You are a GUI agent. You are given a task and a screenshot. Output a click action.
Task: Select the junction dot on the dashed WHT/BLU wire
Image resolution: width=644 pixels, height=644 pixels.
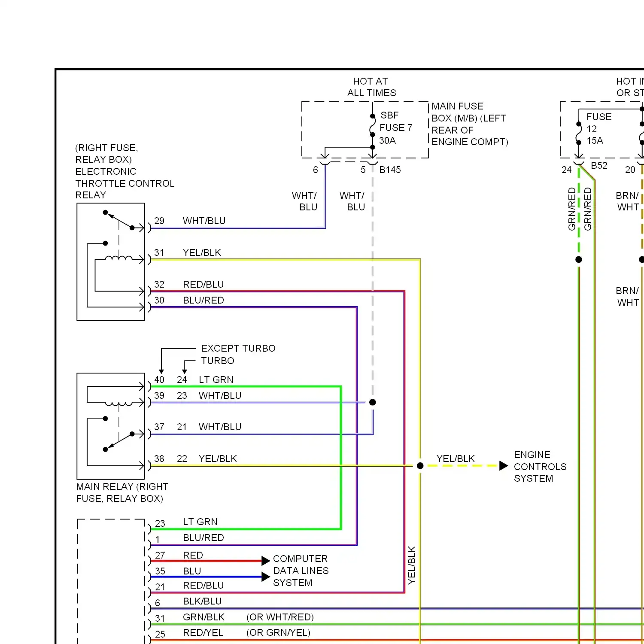click(x=373, y=402)
